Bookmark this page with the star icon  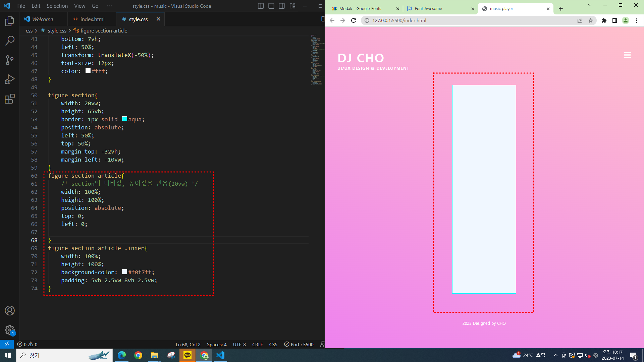pyautogui.click(x=591, y=20)
